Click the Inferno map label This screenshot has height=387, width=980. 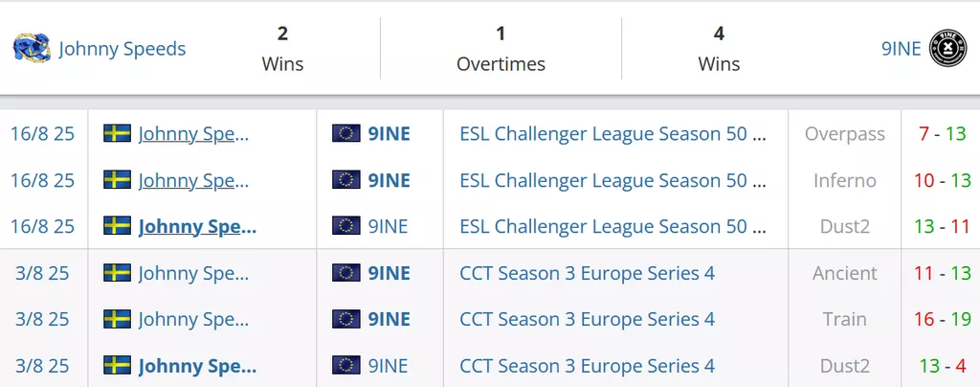(845, 180)
